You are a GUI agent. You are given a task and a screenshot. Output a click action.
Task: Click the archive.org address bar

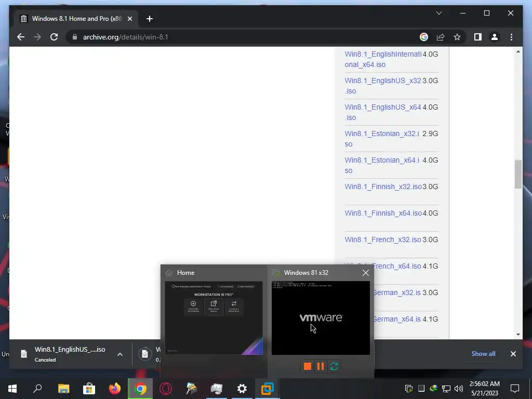coord(237,37)
